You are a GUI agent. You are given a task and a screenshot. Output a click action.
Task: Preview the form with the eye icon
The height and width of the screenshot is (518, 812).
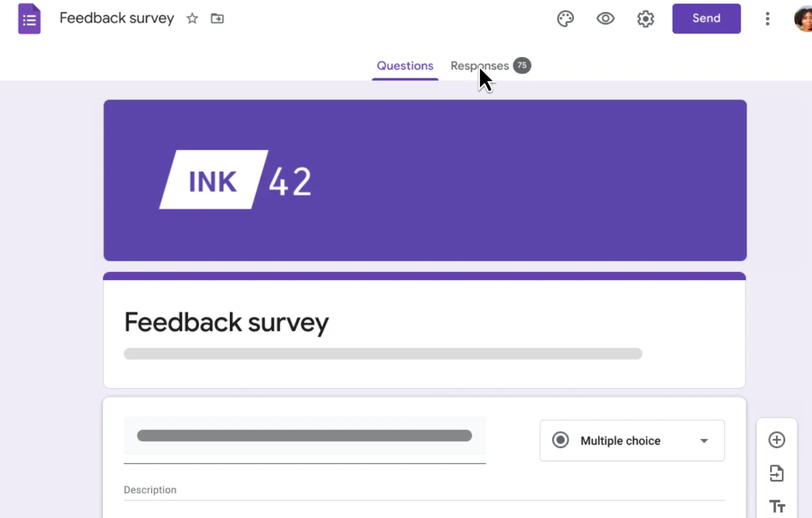(605, 19)
